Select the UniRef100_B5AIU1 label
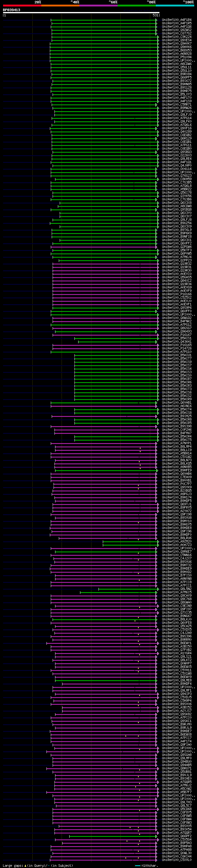This screenshot has width=197, height=868. coord(177,355)
